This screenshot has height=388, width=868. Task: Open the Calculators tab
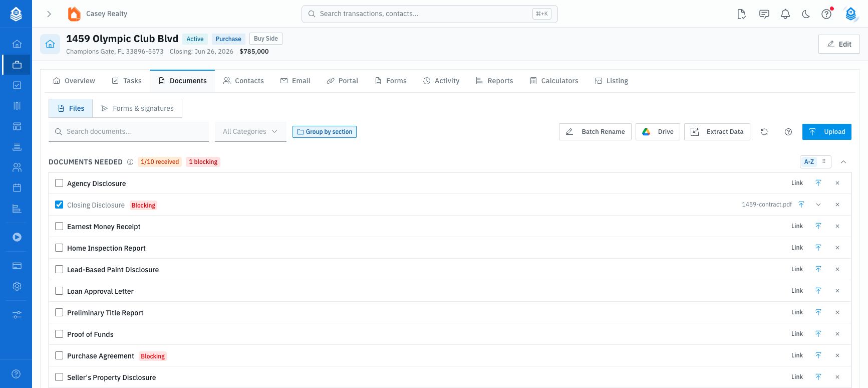(x=554, y=81)
